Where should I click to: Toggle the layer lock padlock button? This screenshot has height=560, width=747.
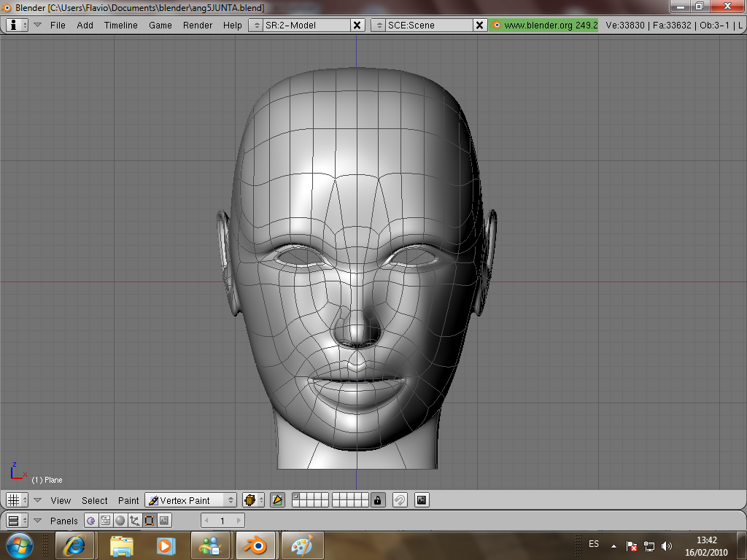click(x=377, y=500)
